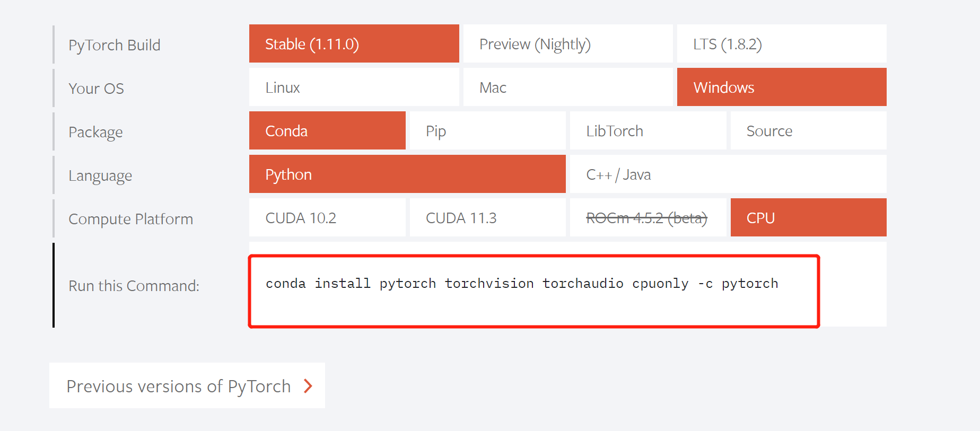Select Python as the language
The height and width of the screenshot is (431, 980).
(x=407, y=174)
